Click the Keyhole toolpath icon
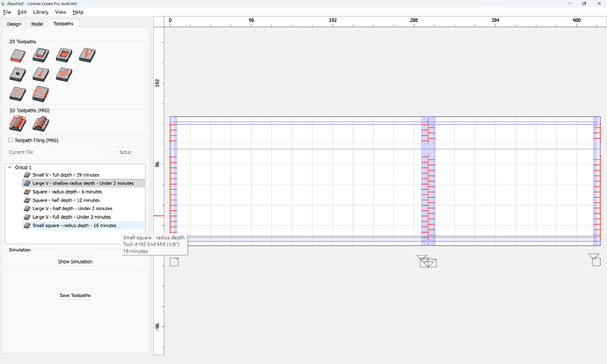Viewport: 607px width, 364px height. (41, 74)
